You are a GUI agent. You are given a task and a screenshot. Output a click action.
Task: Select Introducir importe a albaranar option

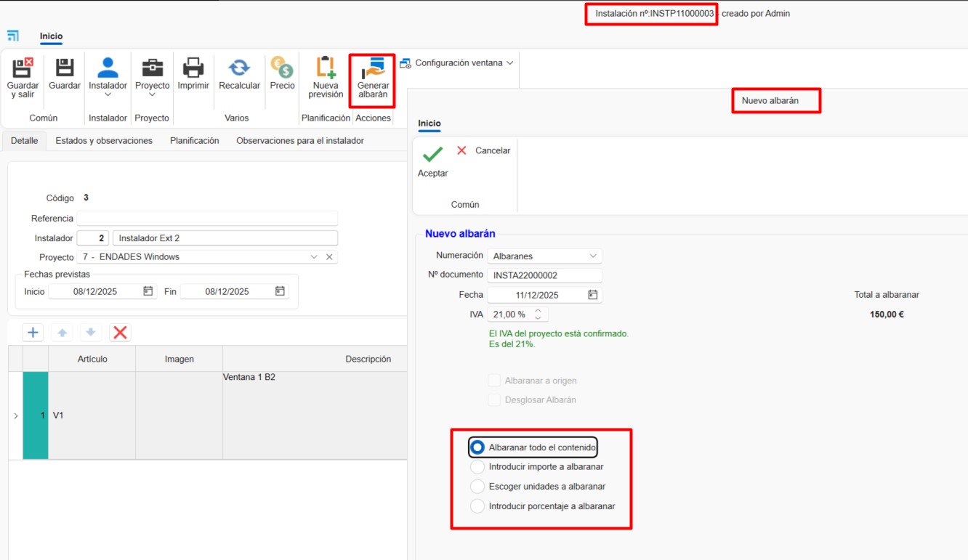[477, 467]
